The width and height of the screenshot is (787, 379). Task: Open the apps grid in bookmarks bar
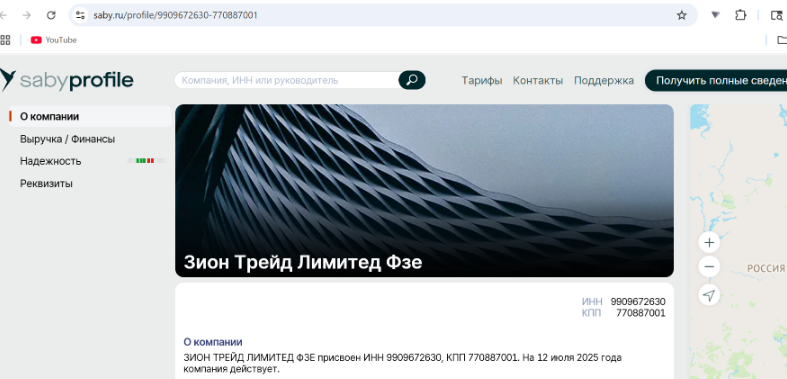[x=5, y=40]
